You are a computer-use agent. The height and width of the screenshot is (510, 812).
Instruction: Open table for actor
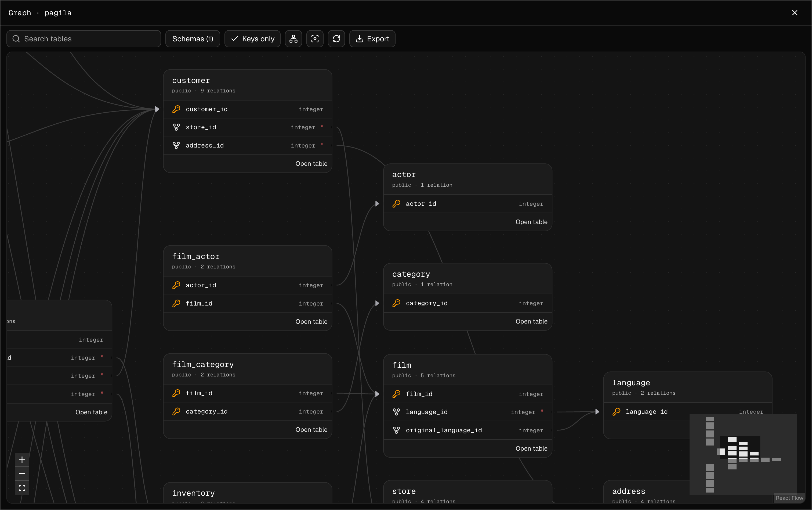click(531, 222)
